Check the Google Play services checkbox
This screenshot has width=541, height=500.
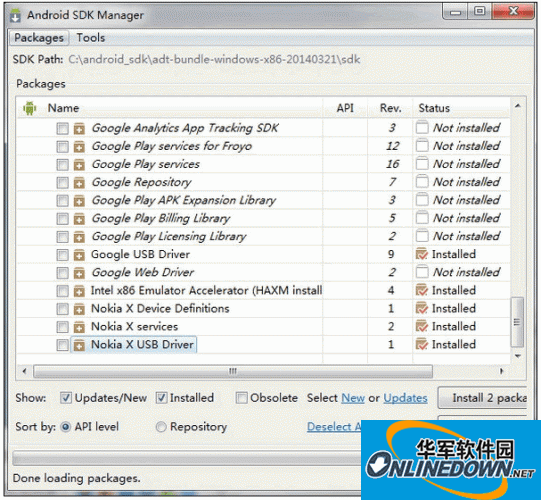pos(62,164)
